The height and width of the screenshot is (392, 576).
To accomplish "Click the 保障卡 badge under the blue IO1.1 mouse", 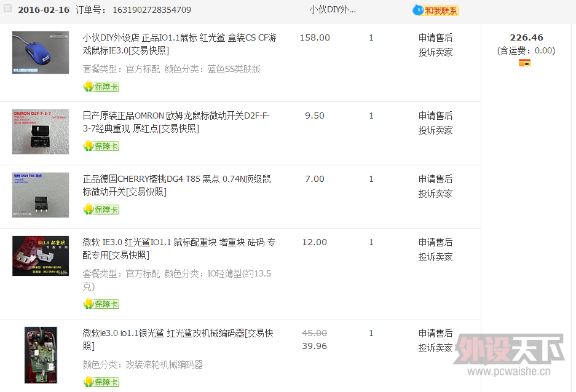I will point(101,87).
